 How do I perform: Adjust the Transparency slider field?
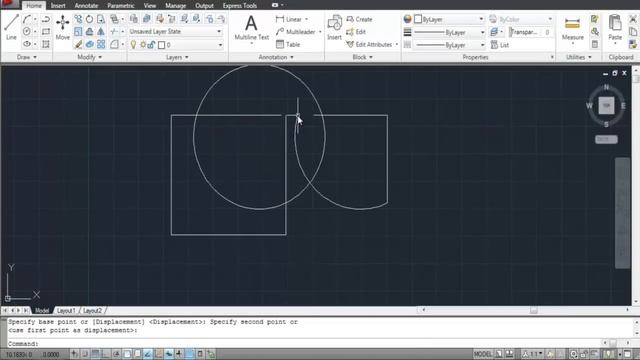[x=531, y=32]
